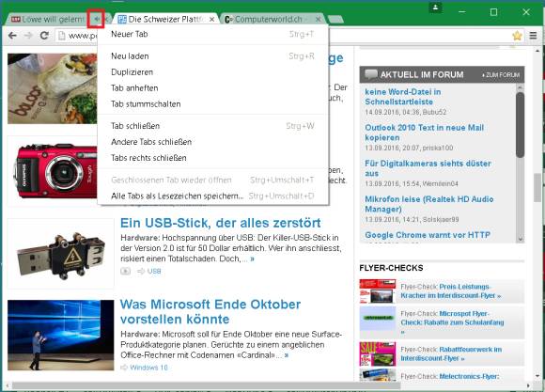The width and height of the screenshot is (545, 392).
Task: Close the Computerworld.ch tab
Action: [318, 20]
